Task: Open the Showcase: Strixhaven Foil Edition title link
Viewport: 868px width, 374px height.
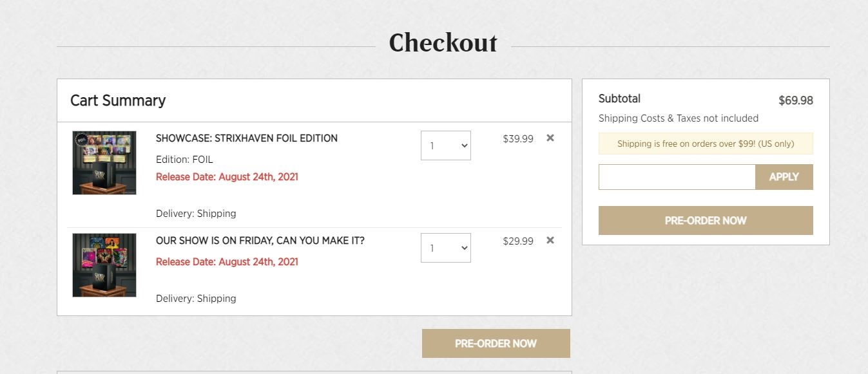Action: tap(247, 138)
